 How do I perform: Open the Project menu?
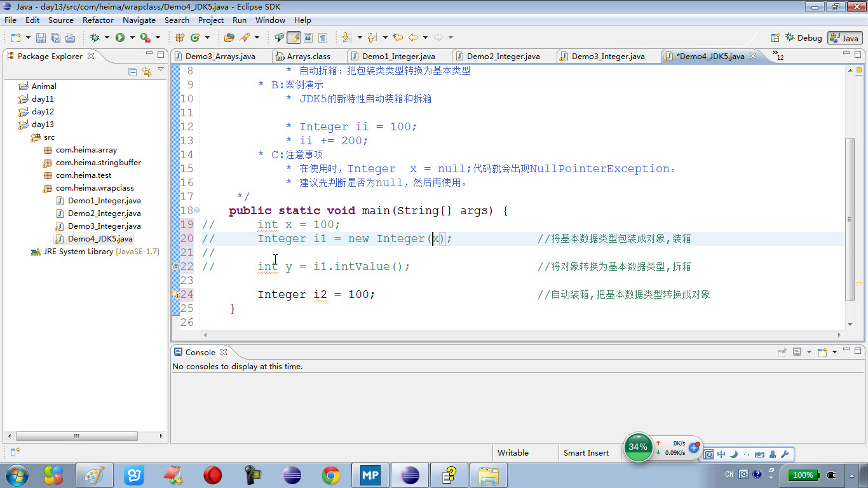click(211, 20)
